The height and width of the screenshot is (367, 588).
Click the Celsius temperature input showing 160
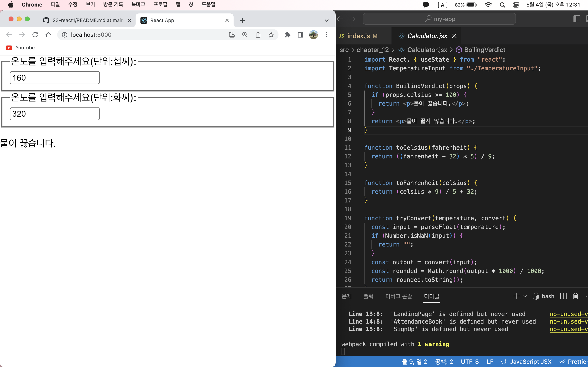pos(55,78)
